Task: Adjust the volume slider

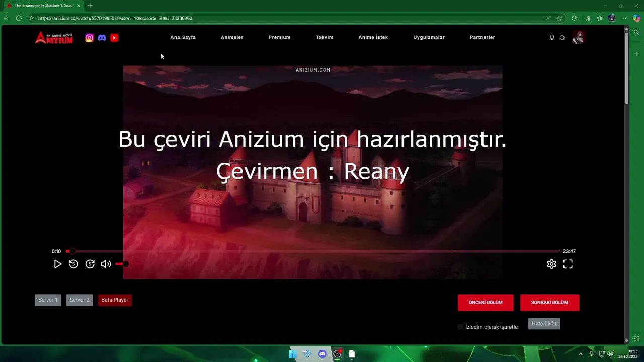Action: coord(122,264)
